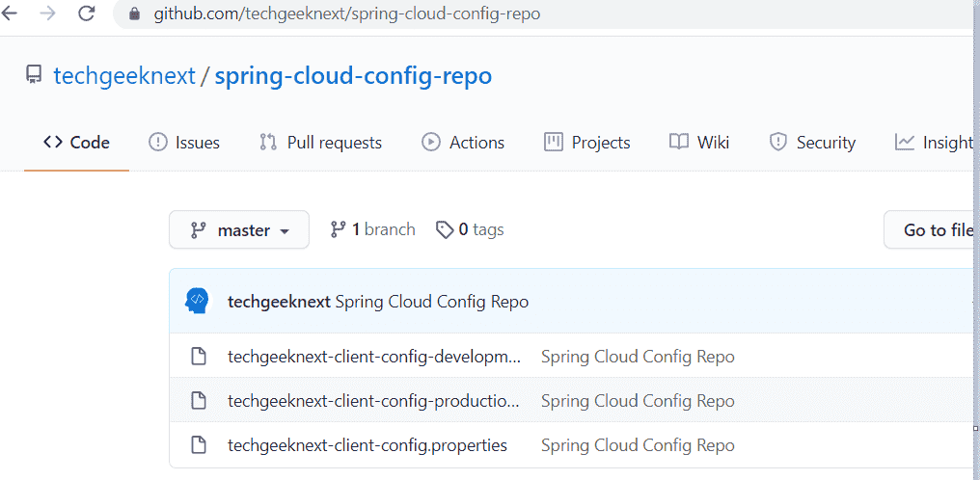
Task: Click the padlock icon in address bar
Action: [134, 13]
